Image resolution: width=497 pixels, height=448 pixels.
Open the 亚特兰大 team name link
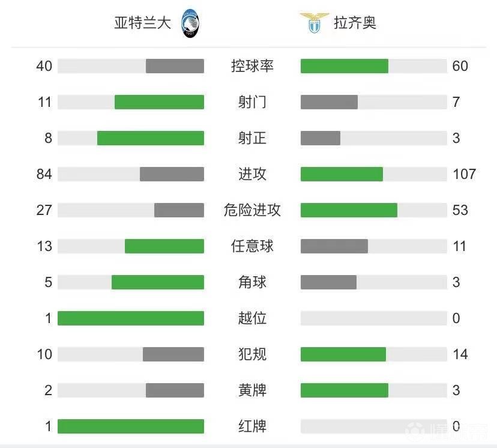coord(143,23)
